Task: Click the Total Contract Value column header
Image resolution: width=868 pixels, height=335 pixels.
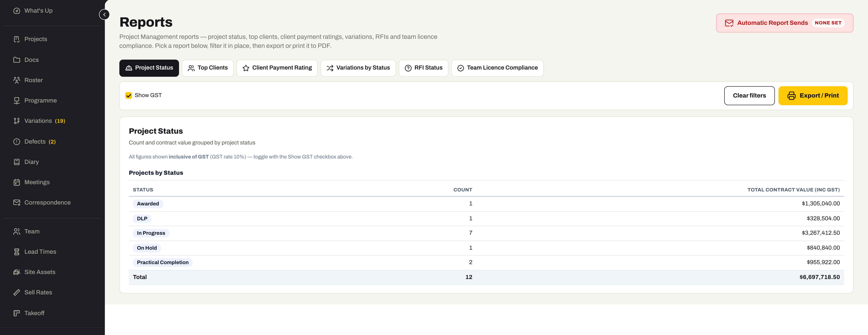Action: 794,190
